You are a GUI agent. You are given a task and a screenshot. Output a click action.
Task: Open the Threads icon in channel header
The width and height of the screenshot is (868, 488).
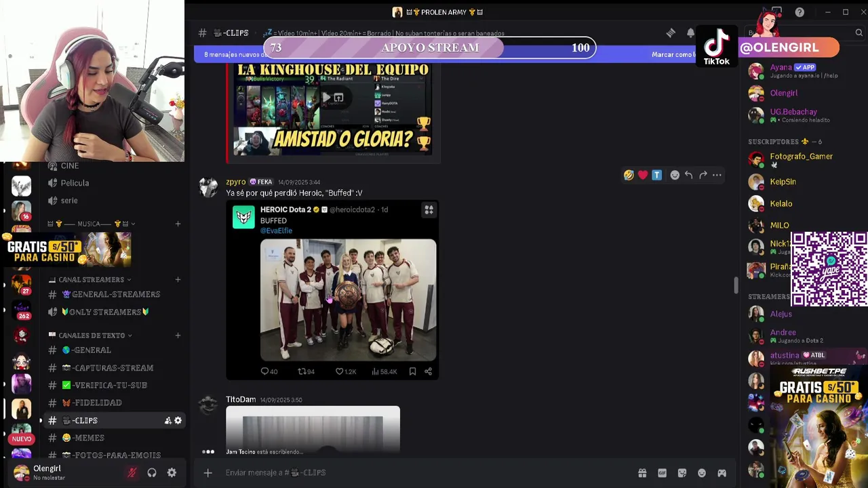(x=671, y=33)
